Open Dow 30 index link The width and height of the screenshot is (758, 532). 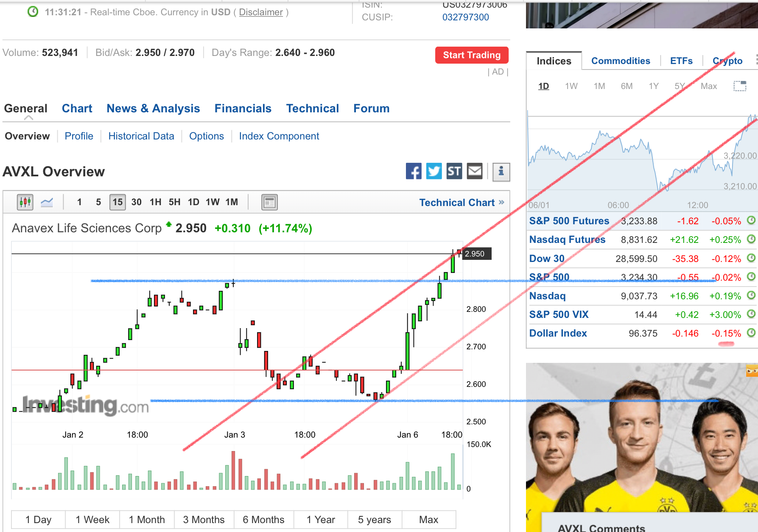[547, 259]
